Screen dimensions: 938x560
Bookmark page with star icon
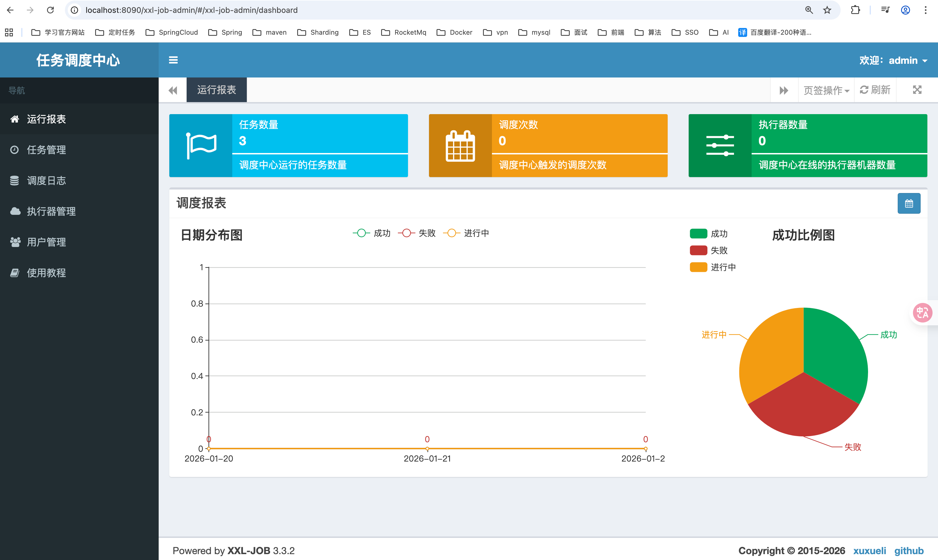click(x=827, y=10)
